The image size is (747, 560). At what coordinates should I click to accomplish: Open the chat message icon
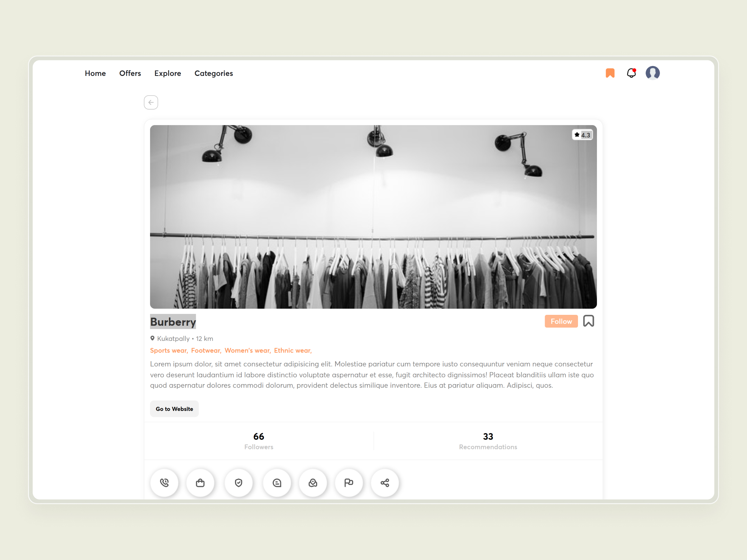pos(277,483)
